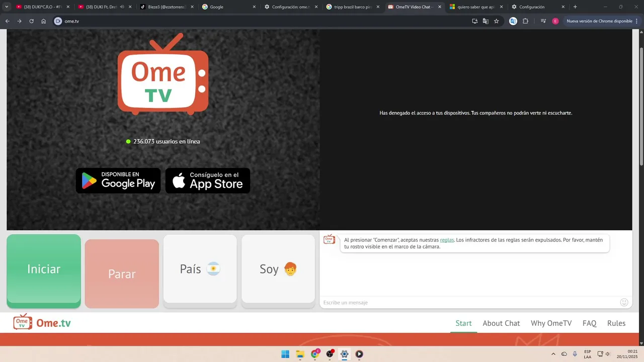This screenshot has width=644, height=362.
Task: Click the translate page icon
Action: (x=486, y=21)
